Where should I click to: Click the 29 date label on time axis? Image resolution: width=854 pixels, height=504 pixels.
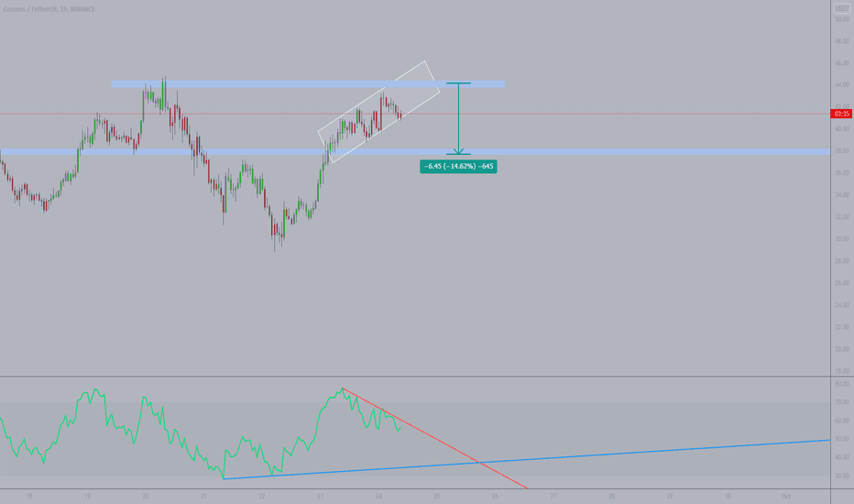[670, 497]
